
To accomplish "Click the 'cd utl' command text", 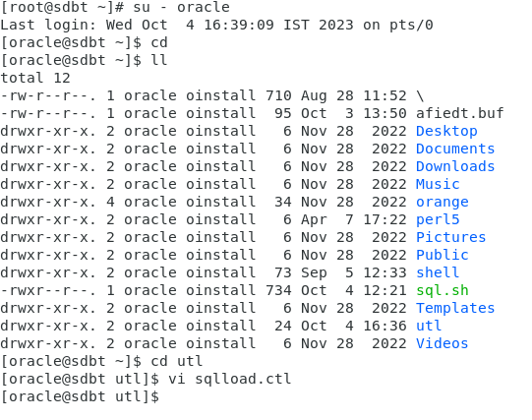I will pos(177,361).
